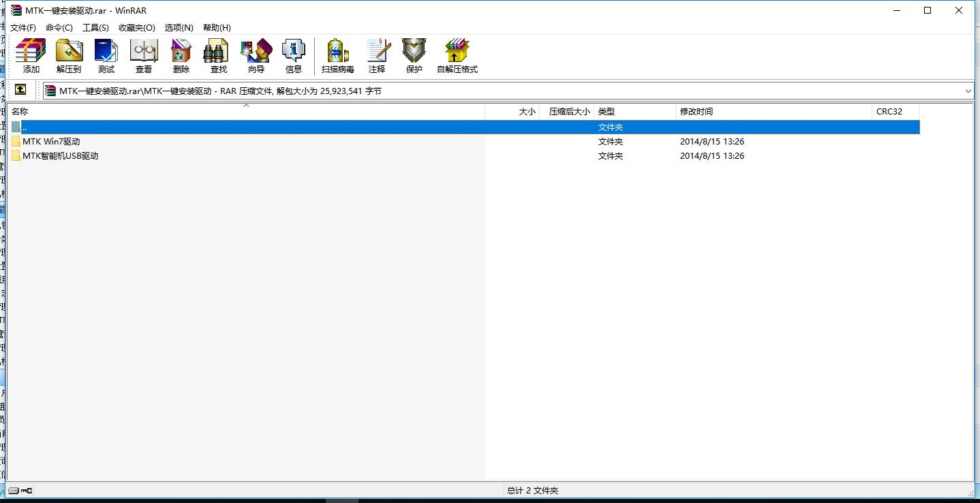Open the 选项(N) menu
Viewport: 980px width, 503px height.
[x=179, y=28]
